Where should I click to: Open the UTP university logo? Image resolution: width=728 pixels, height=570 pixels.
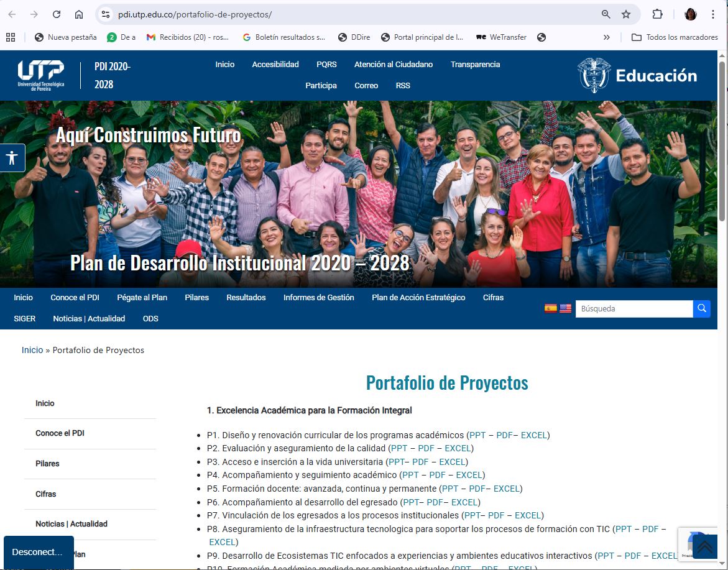click(x=41, y=75)
